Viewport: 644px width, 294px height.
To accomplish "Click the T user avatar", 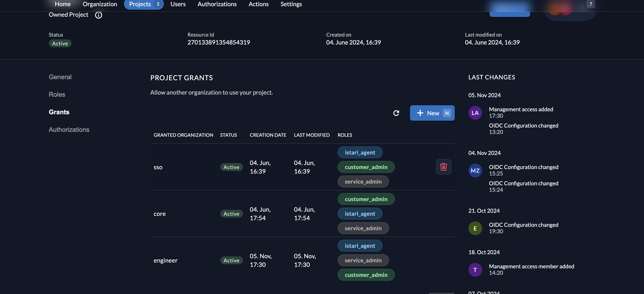I will (x=475, y=270).
